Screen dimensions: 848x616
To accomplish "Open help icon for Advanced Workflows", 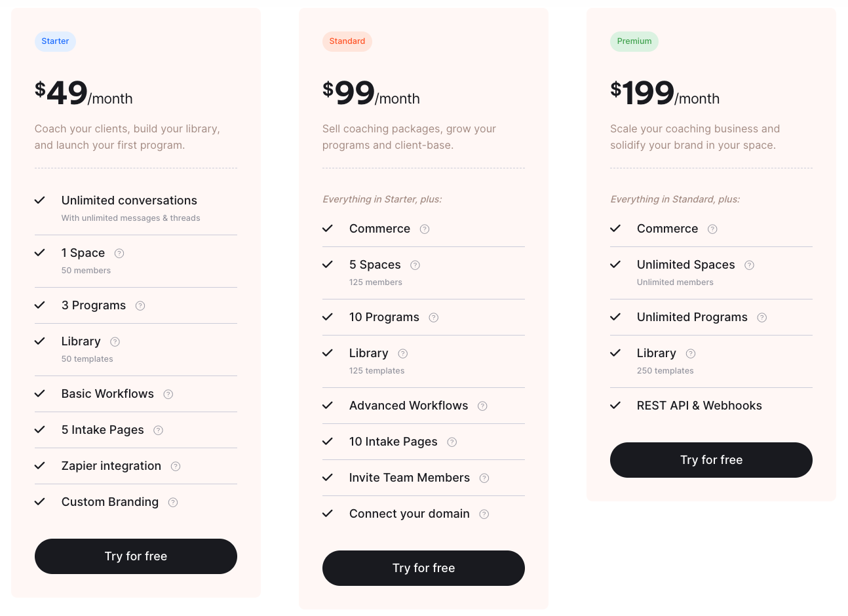I will click(482, 406).
